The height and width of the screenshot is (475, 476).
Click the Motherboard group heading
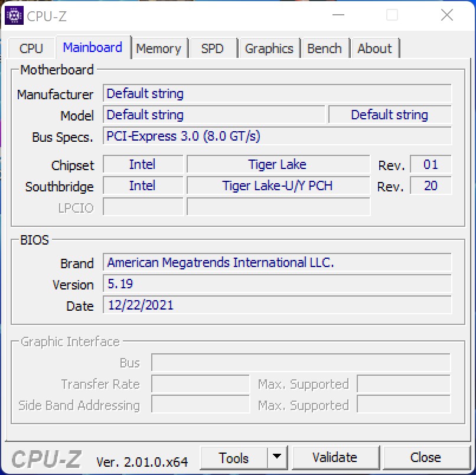point(57,70)
